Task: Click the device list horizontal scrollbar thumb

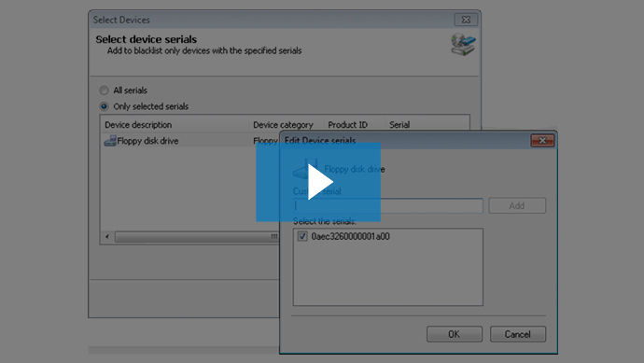Action: point(197,237)
